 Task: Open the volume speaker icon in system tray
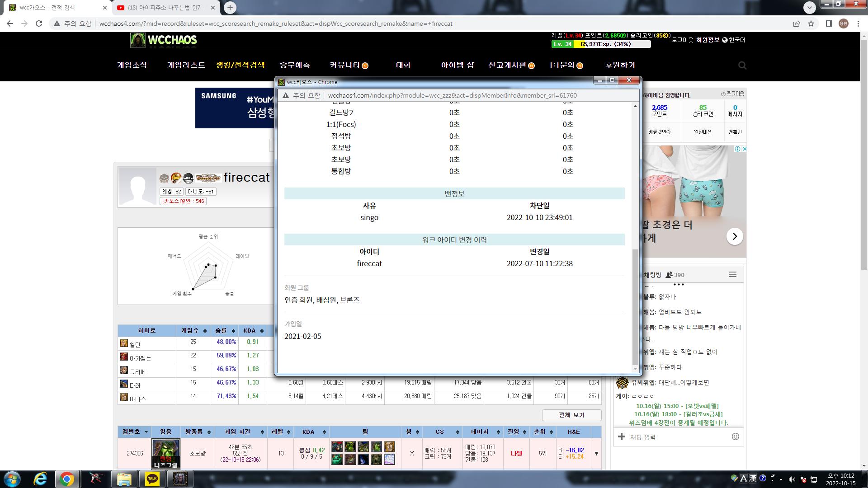792,479
